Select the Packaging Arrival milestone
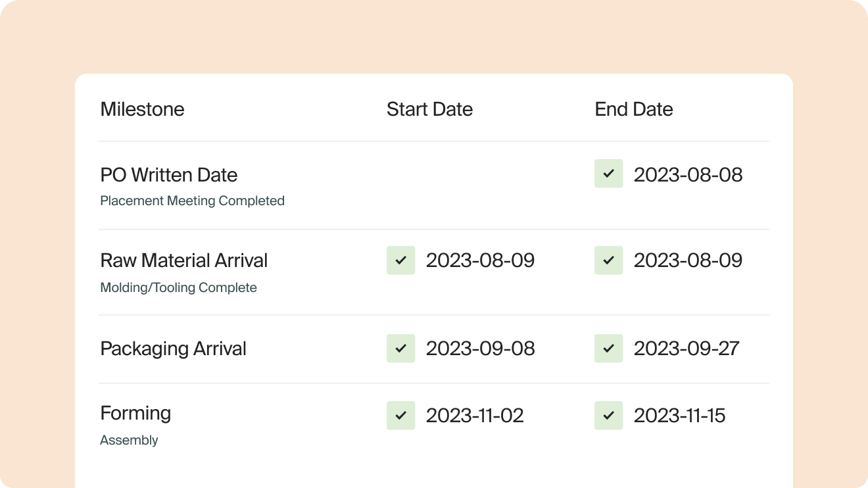Image resolution: width=868 pixels, height=488 pixels. [x=173, y=349]
